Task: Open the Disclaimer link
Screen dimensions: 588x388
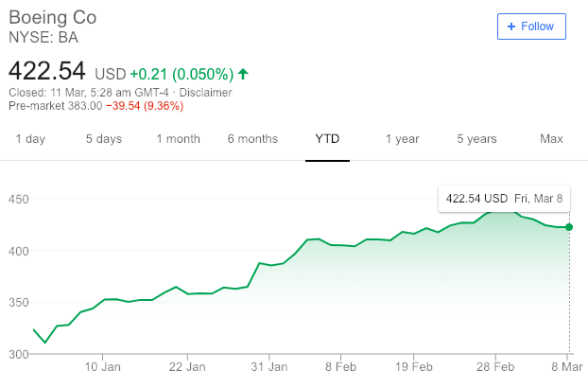Action: pyautogui.click(x=205, y=93)
